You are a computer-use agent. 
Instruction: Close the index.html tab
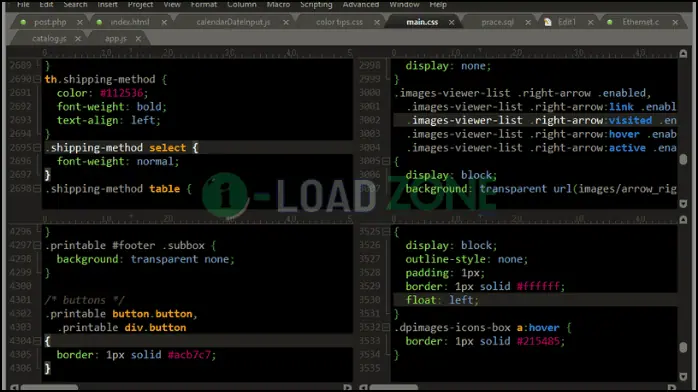tap(164, 22)
